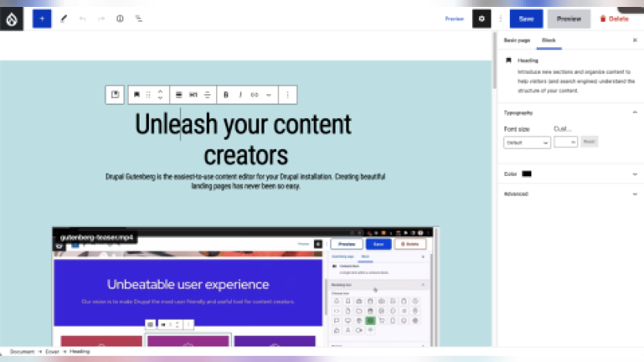The width and height of the screenshot is (644, 362).
Task: Open the block inserter plus button
Action: pos(42,19)
